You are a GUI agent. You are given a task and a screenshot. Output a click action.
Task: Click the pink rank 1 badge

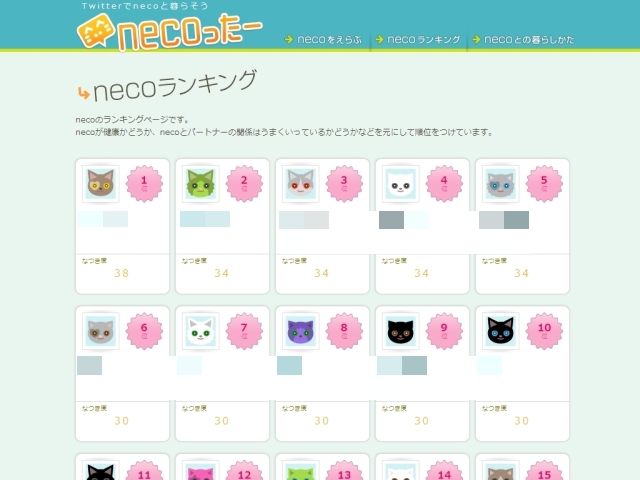144,184
